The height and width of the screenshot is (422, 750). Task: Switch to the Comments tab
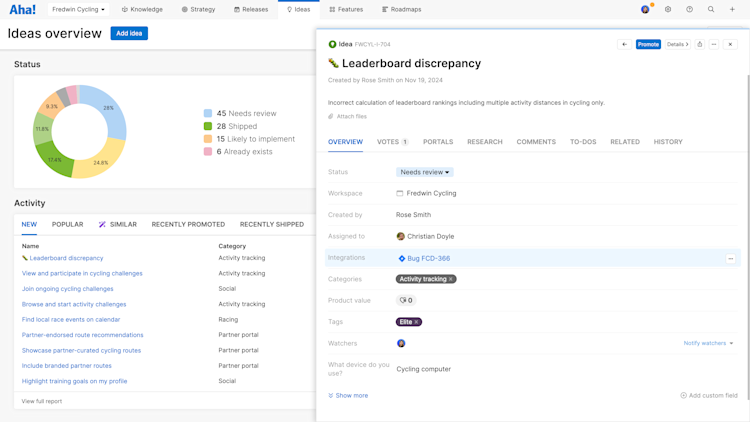coord(536,142)
